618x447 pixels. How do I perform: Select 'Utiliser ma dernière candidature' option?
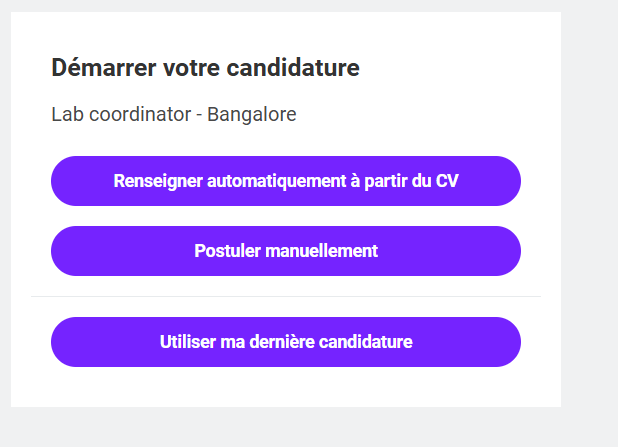tap(286, 342)
